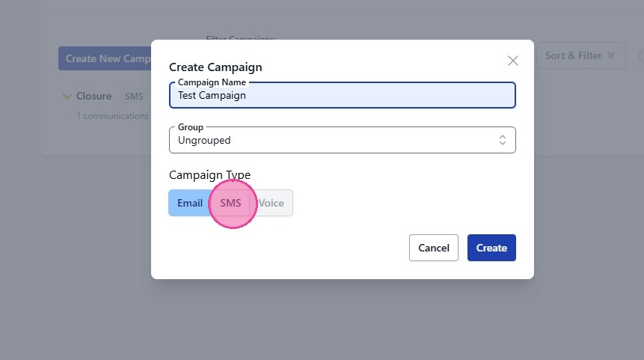Open the Closure campaign row
The image size is (644, 360).
pos(93,97)
